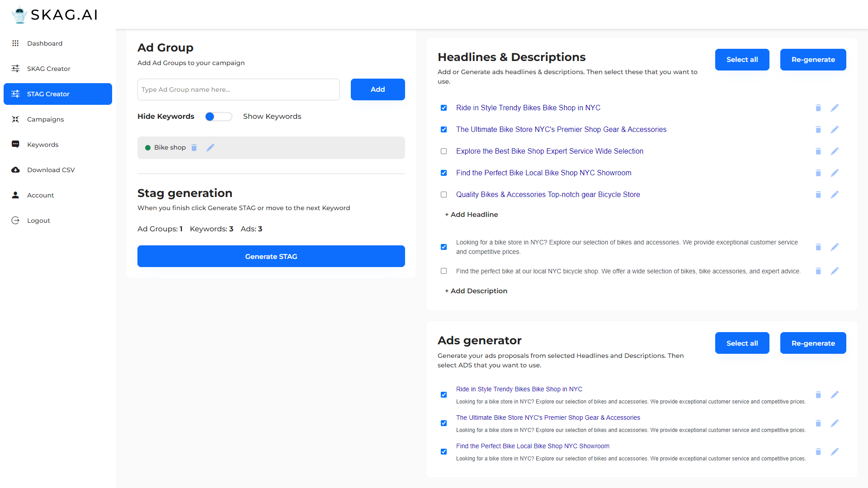
Task: Edit headline 'Ride in Style Trendy Bikes'
Action: click(835, 108)
